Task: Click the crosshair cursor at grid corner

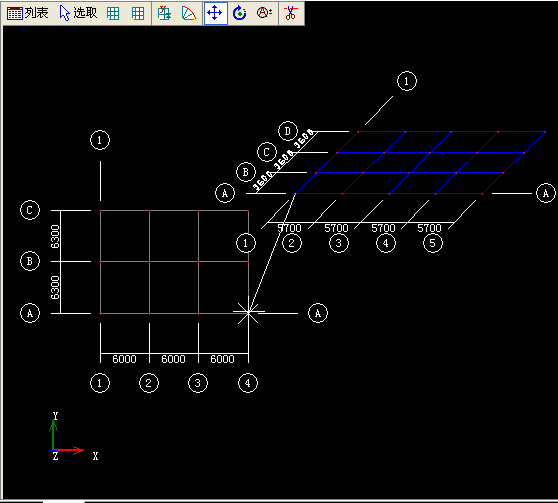Action: coord(248,312)
